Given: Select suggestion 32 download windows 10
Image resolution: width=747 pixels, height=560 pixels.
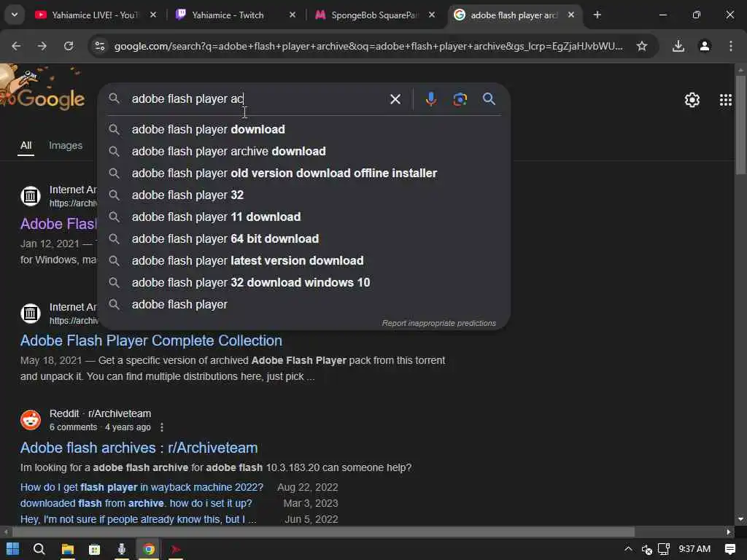Looking at the screenshot, I should click(304, 283).
